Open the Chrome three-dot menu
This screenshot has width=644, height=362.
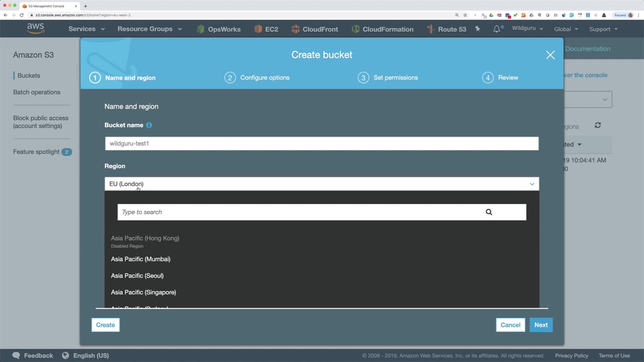[x=638, y=15]
